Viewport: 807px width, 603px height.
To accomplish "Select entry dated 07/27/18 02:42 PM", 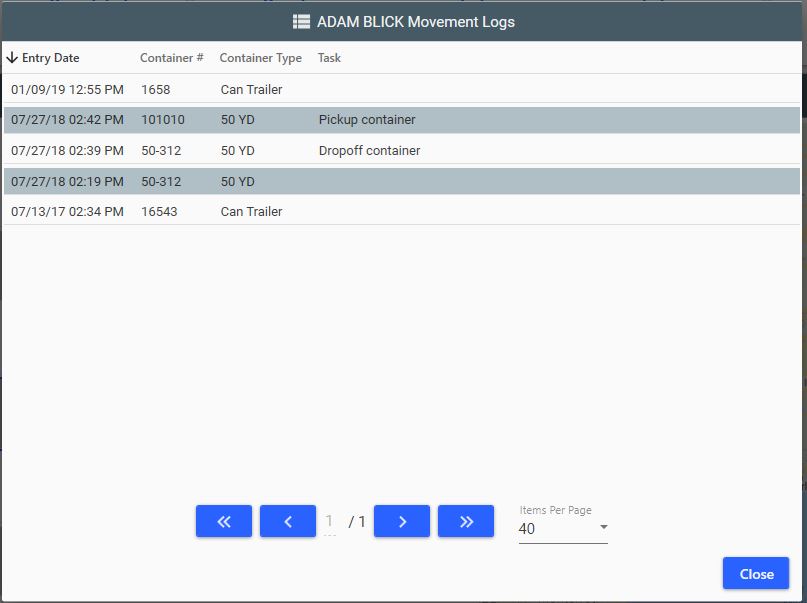I will 401,120.
